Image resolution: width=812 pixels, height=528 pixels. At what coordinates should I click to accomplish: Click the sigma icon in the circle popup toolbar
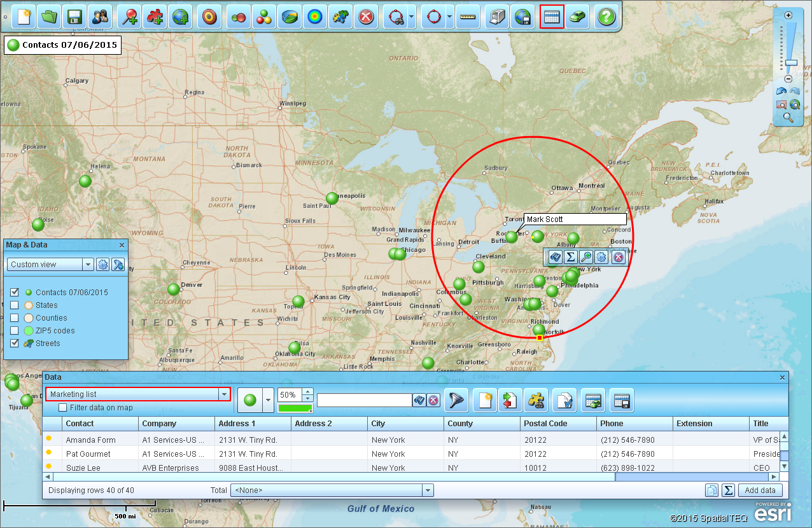tap(571, 257)
